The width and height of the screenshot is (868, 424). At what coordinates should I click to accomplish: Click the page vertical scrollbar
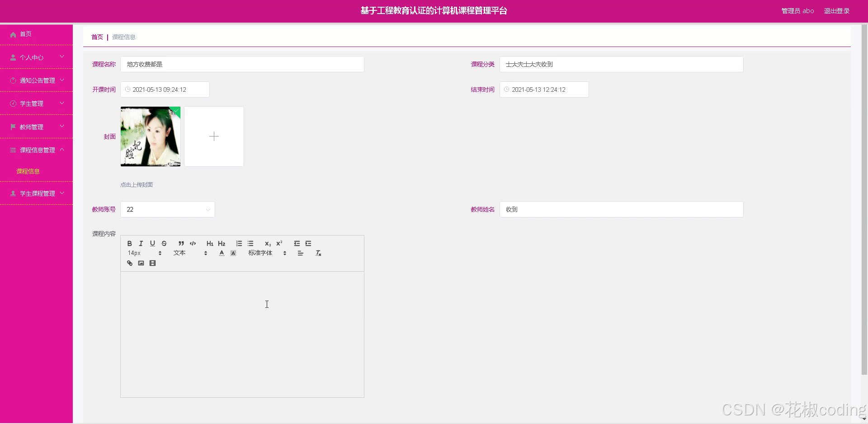tap(864, 199)
